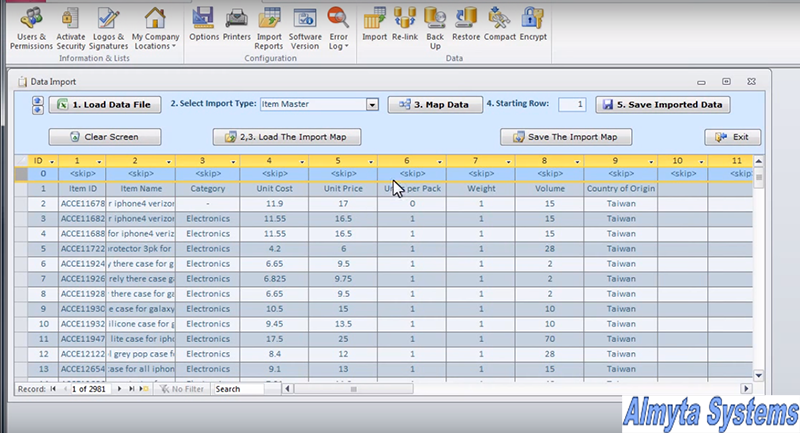The height and width of the screenshot is (433, 800).
Task: Click the record Search box
Action: (239, 389)
